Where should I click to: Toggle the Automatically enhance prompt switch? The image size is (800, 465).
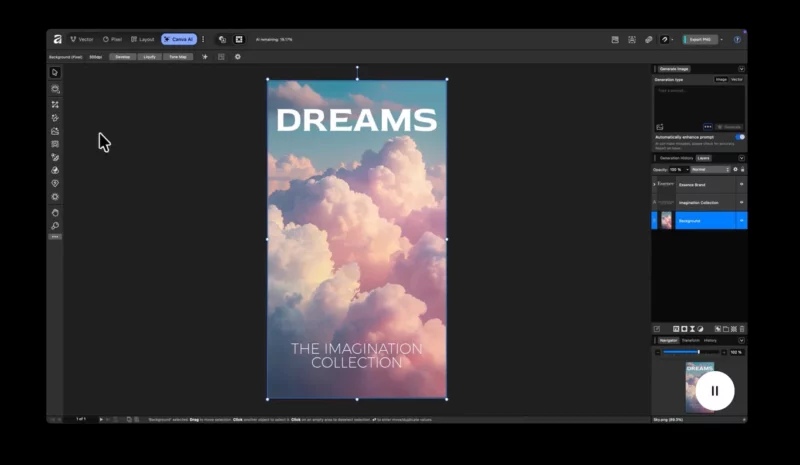(x=740, y=137)
